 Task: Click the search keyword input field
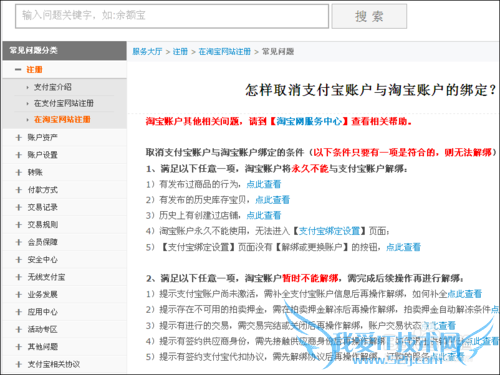point(172,16)
